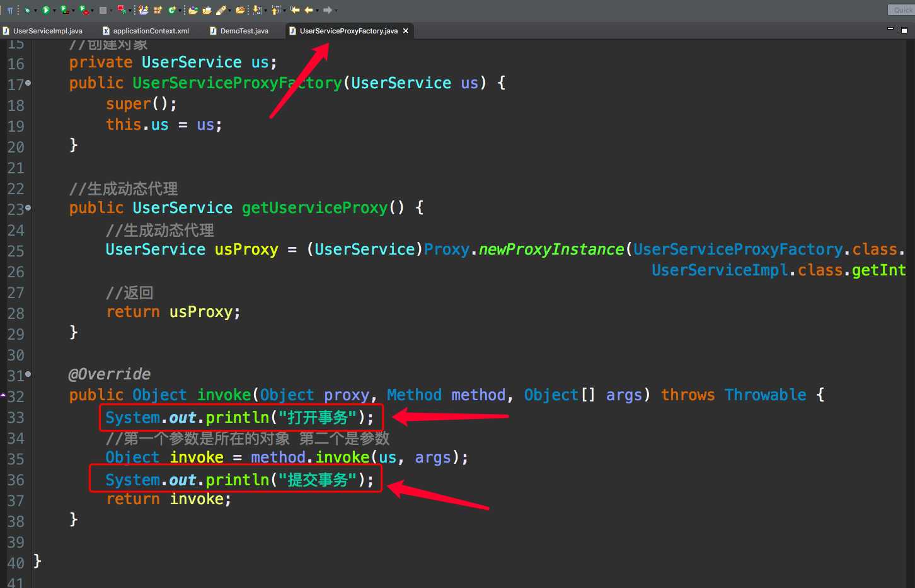
Task: Click the Open Task folder icon
Action: (207, 10)
